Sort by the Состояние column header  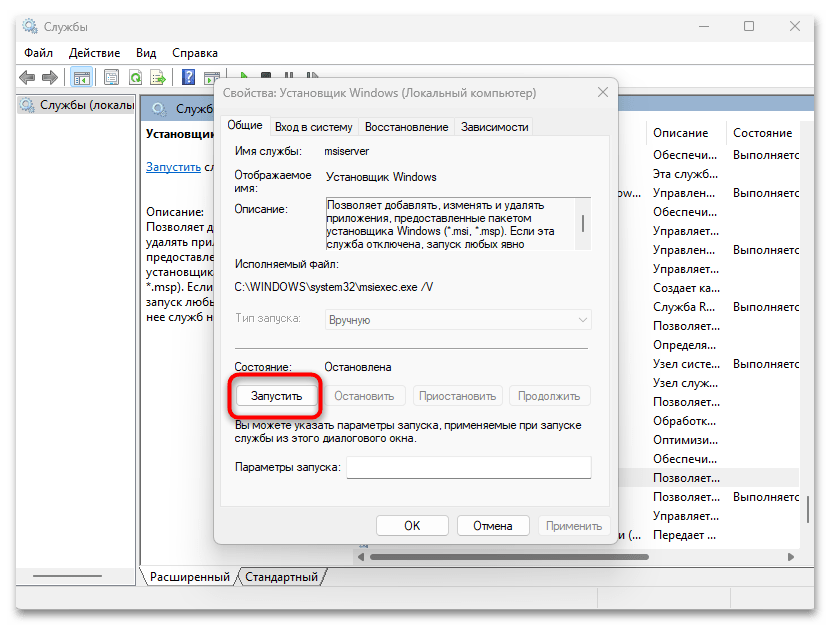[x=762, y=133]
